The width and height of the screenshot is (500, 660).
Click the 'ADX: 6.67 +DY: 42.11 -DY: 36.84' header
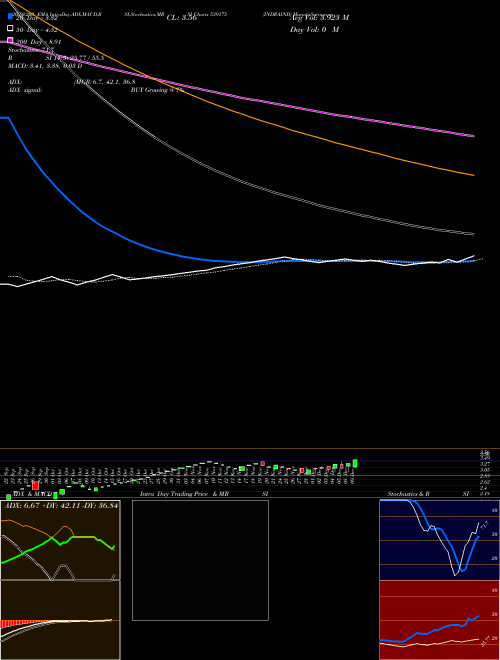(x=61, y=505)
